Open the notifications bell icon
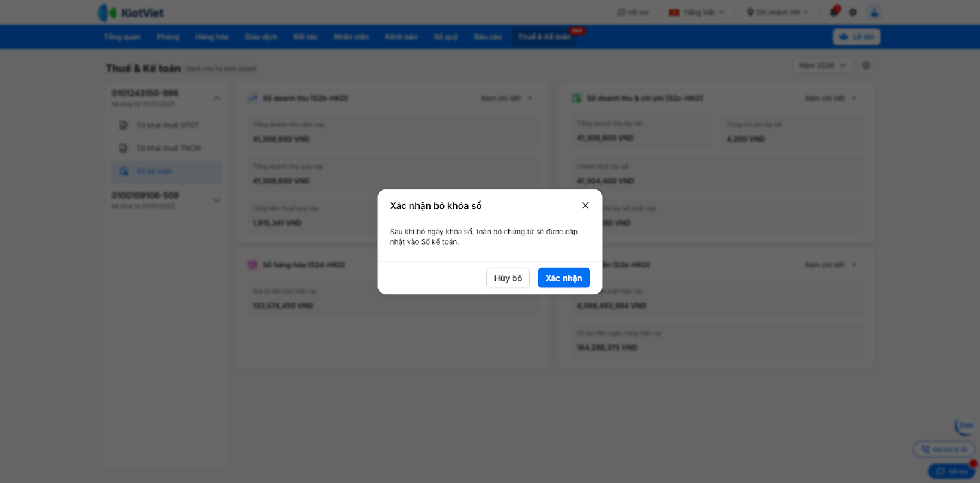Screen dimensions: 980x483 click(x=834, y=12)
